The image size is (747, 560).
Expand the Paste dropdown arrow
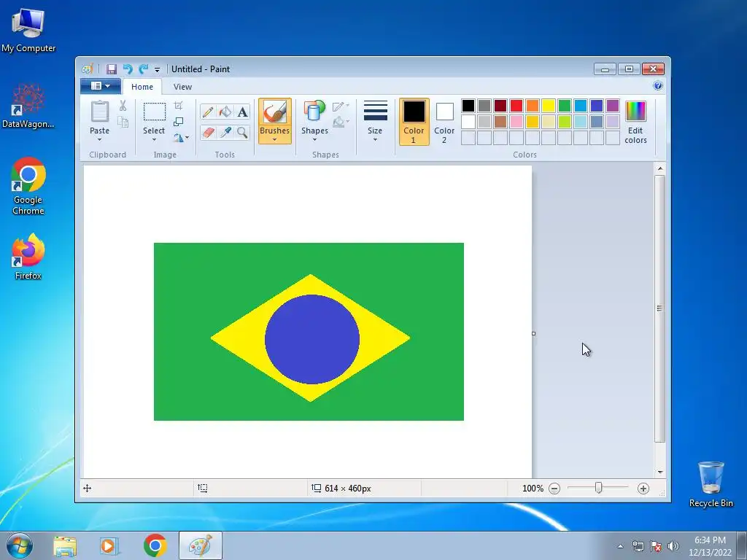tap(99, 140)
